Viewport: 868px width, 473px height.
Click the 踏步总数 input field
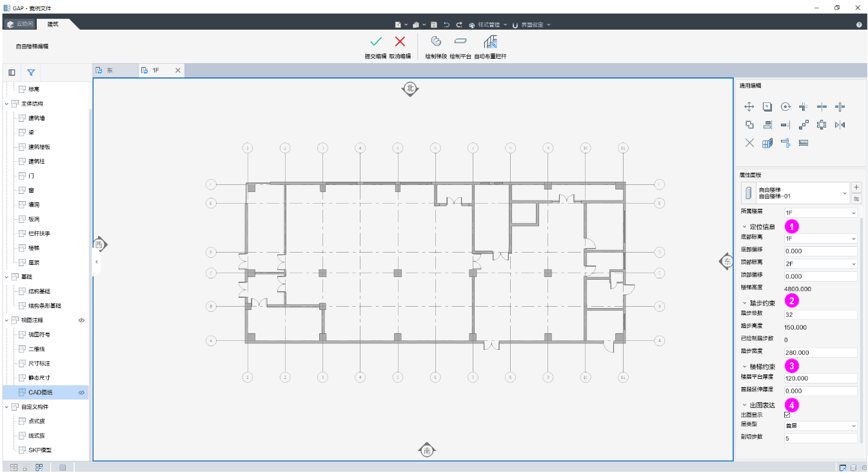820,314
